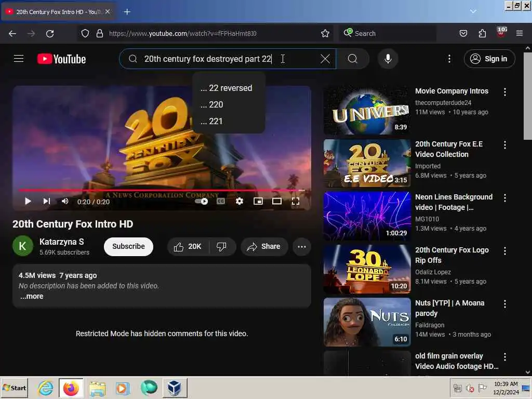This screenshot has height=399, width=532.
Task: Bookmark this page with the star
Action: click(x=325, y=33)
